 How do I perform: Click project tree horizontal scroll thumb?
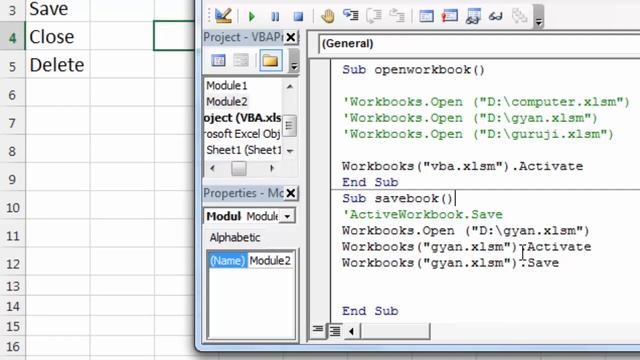click(x=239, y=168)
